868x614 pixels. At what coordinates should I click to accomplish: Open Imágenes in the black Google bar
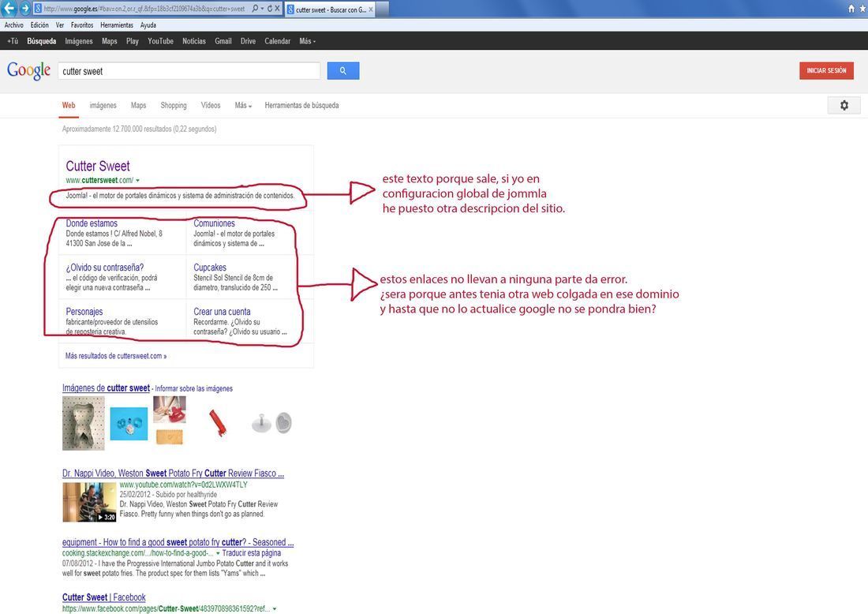tap(79, 41)
